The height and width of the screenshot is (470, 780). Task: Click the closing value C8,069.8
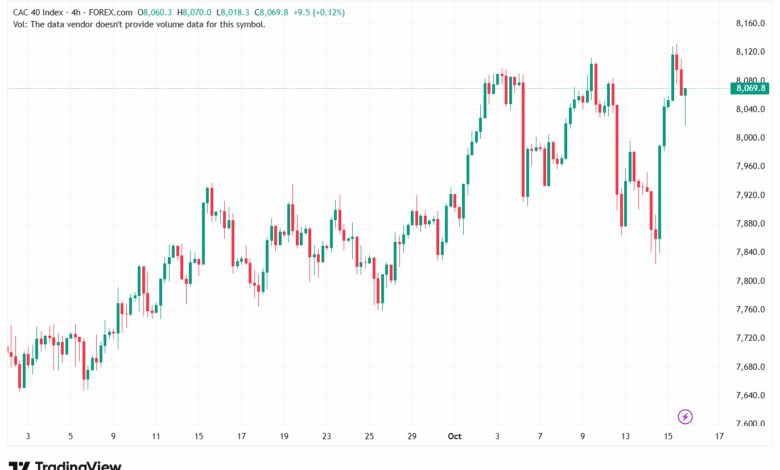271,12
